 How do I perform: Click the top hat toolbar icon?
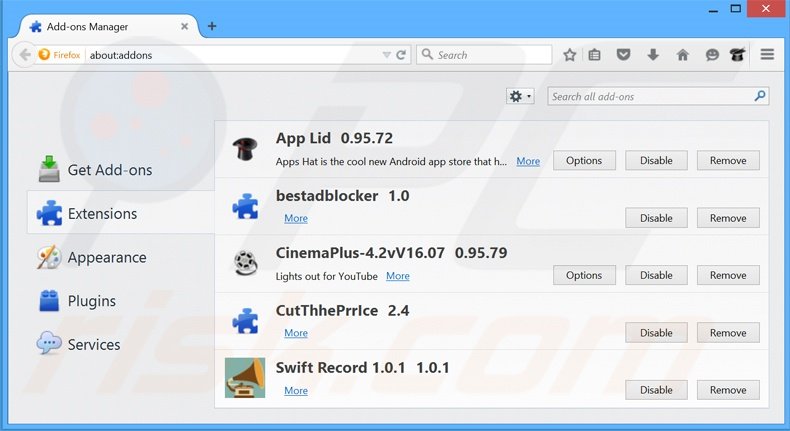(739, 55)
